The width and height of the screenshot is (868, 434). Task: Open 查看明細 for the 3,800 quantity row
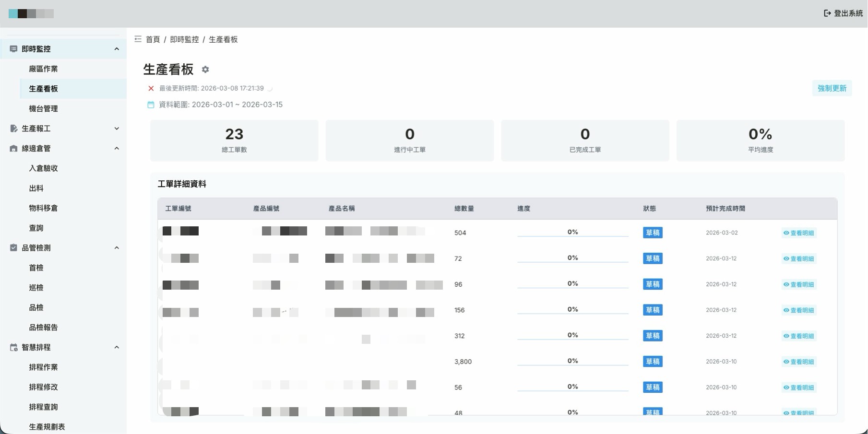[799, 362]
